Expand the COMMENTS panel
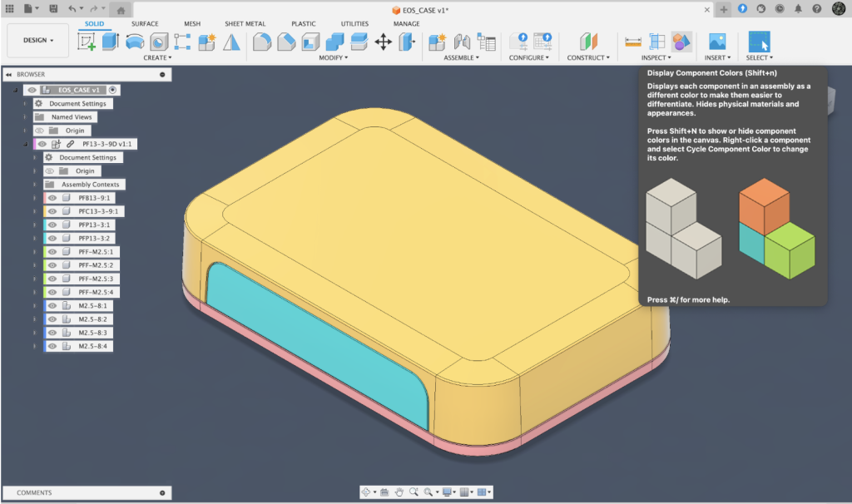 162,492
